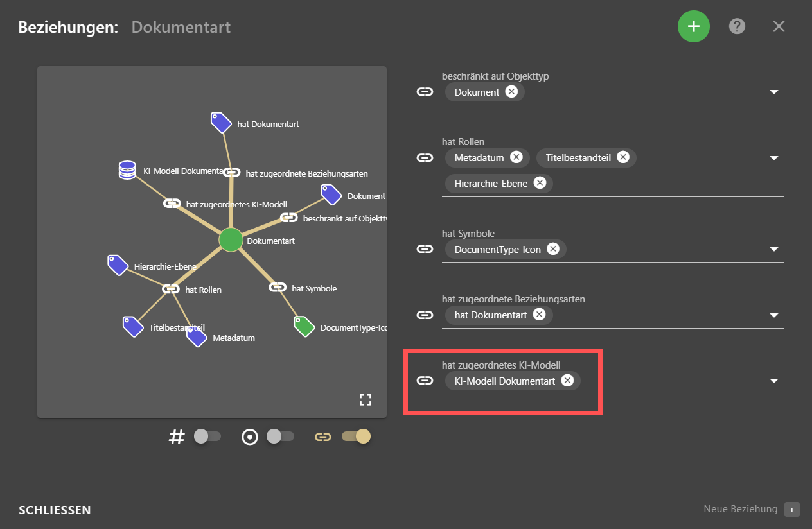The height and width of the screenshot is (529, 812).
Task: Toggle the link display switch under graph
Action: [357, 437]
